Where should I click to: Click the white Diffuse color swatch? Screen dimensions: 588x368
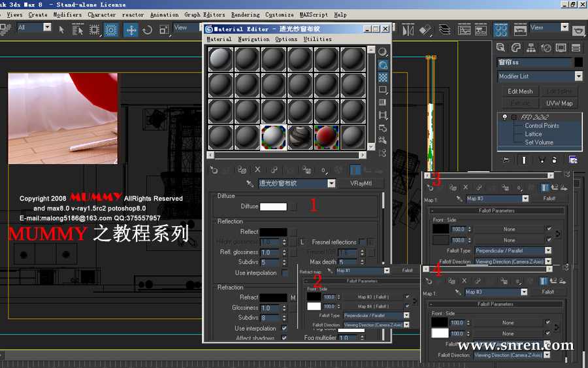[x=273, y=207]
